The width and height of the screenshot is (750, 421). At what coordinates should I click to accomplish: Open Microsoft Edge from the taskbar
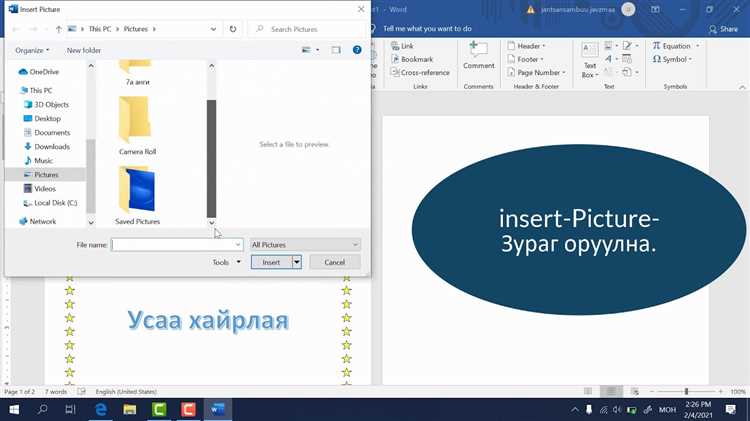(x=101, y=410)
